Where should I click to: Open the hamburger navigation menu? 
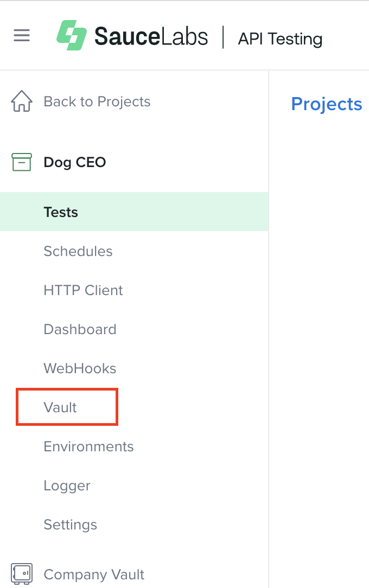(22, 35)
